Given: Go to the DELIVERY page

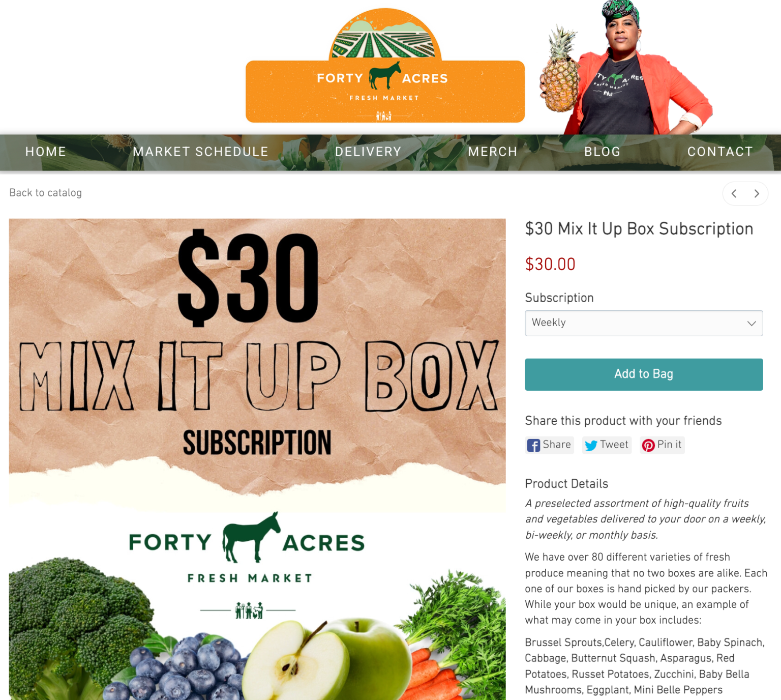Looking at the screenshot, I should click(368, 152).
